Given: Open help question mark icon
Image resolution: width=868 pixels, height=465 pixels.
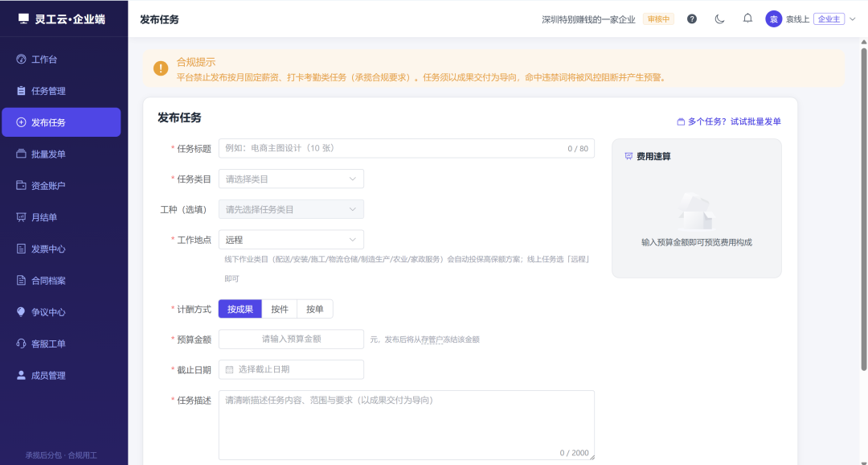Looking at the screenshot, I should tap(692, 19).
